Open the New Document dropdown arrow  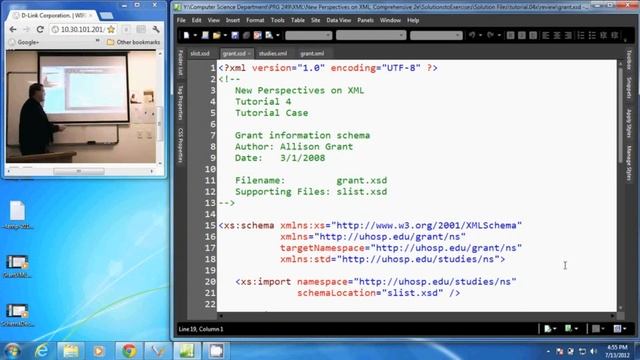pyautogui.click(x=195, y=36)
